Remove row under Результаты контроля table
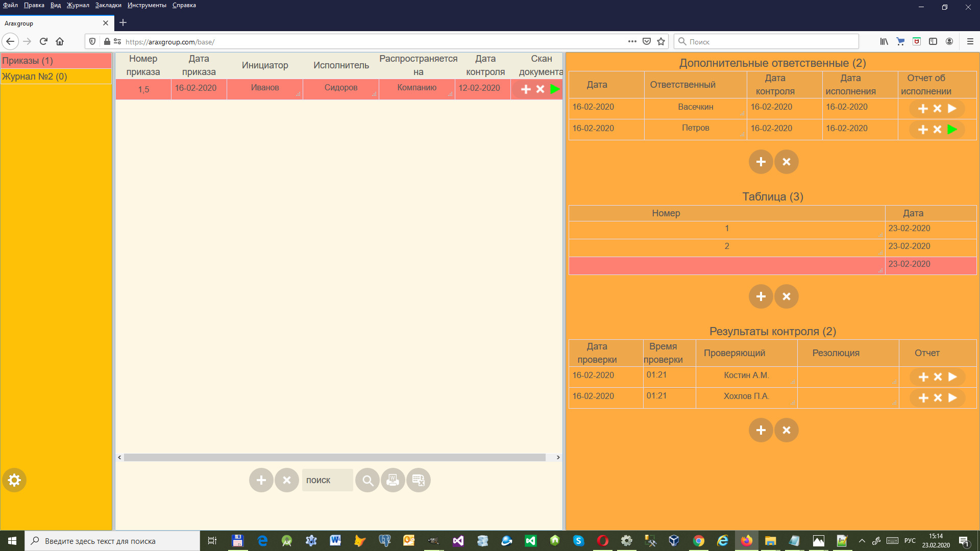Viewport: 980px width, 551px height. point(786,430)
